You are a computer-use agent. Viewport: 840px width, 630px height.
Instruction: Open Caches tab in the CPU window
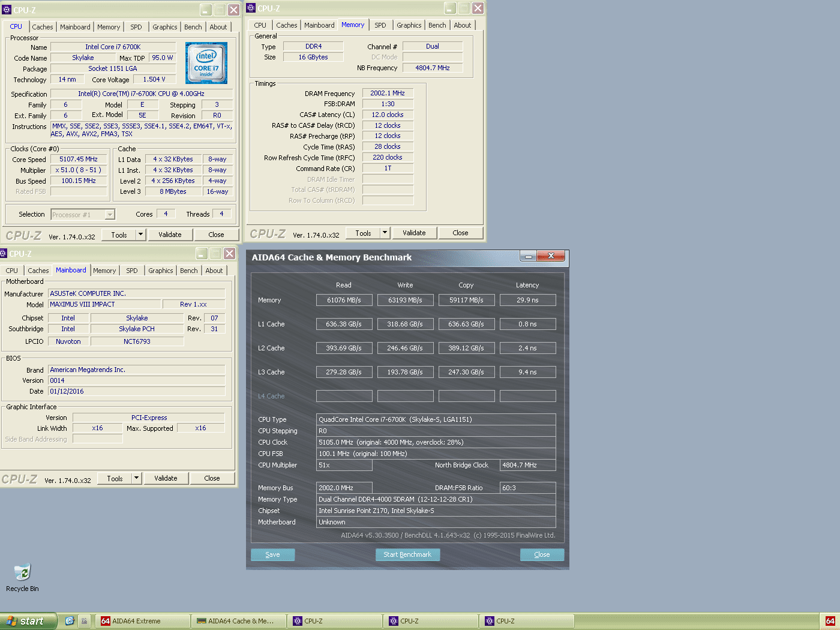point(43,27)
